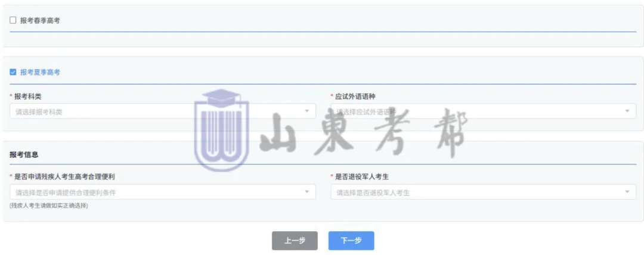Screen dimensions: 644x255
Task: Click the 是否退役军人考生 field label
Action: click(362, 176)
